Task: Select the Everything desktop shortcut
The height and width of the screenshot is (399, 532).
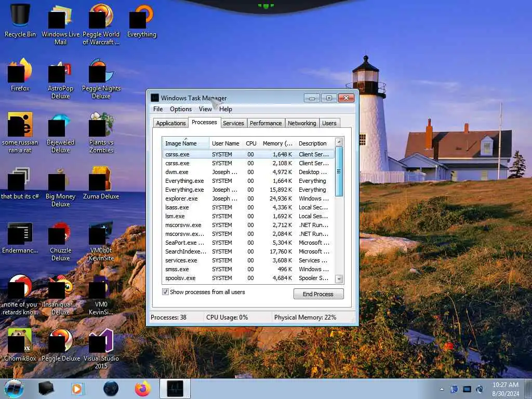Action: click(x=141, y=20)
